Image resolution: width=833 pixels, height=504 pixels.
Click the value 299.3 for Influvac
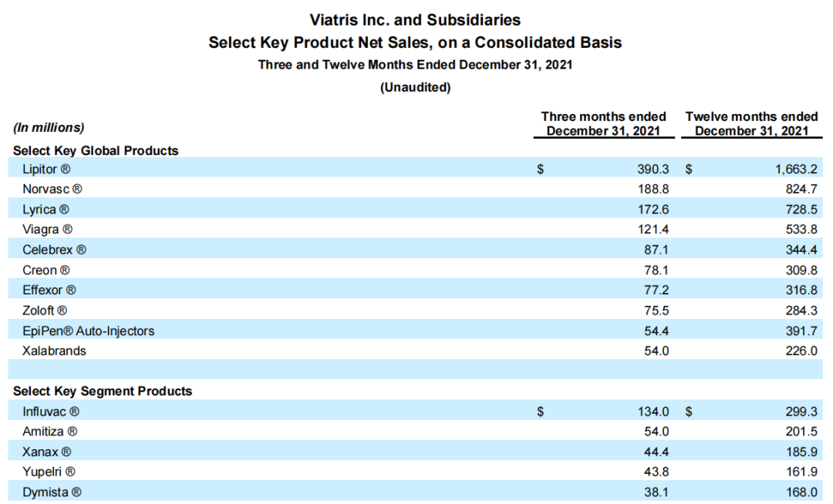(801, 412)
